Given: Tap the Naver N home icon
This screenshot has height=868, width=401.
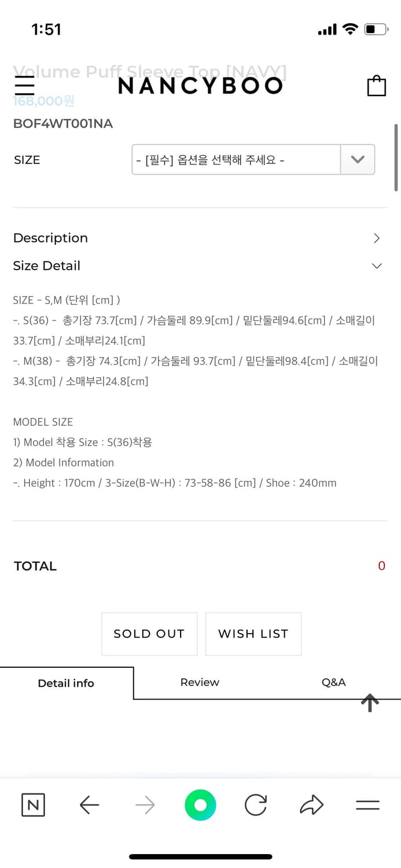Looking at the screenshot, I should coord(33,804).
